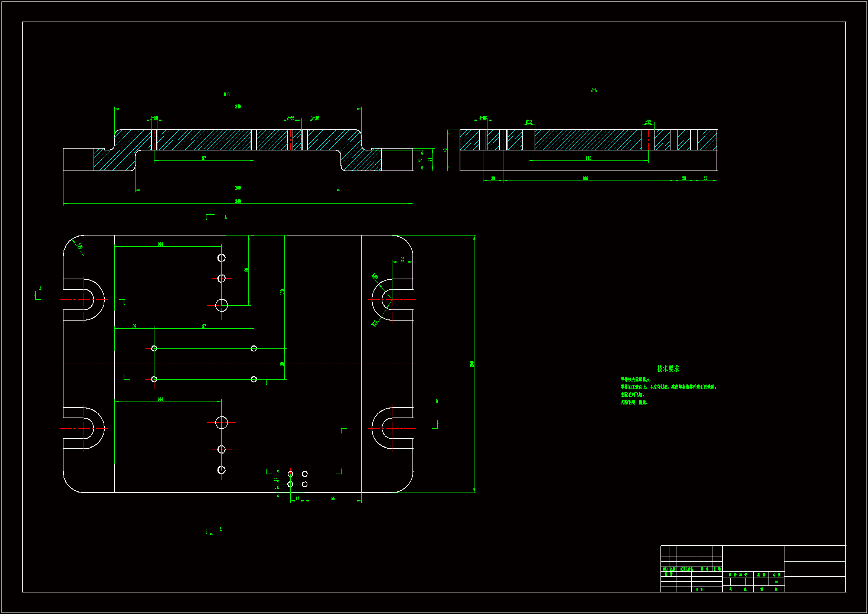The height and width of the screenshot is (614, 868).
Task: Click the 2-M6 hole callout
Action: [154, 118]
